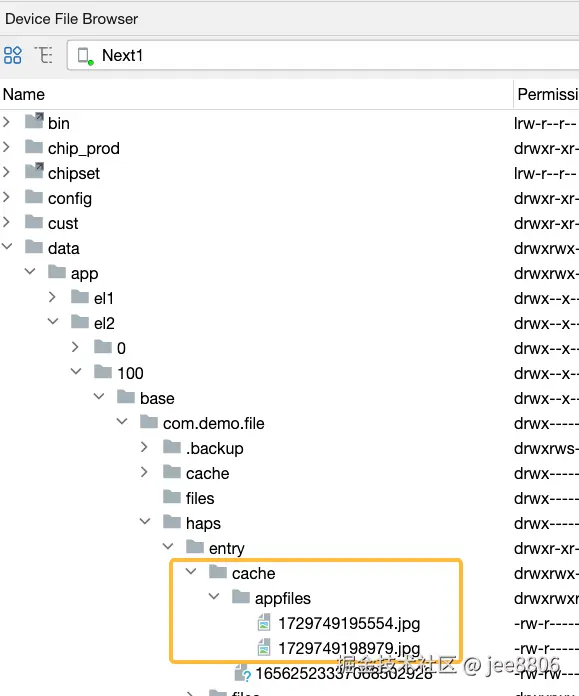Collapse the haps folder
Image resolution: width=579 pixels, height=696 pixels.
point(145,521)
